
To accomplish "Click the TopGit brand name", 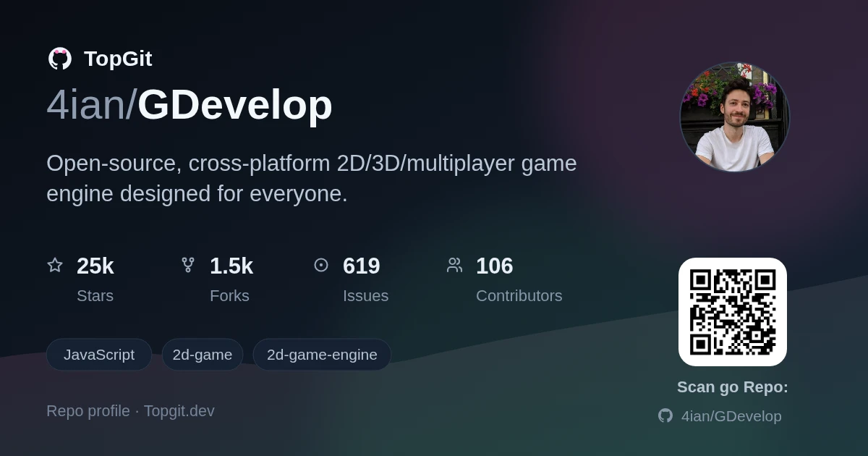I will [118, 59].
